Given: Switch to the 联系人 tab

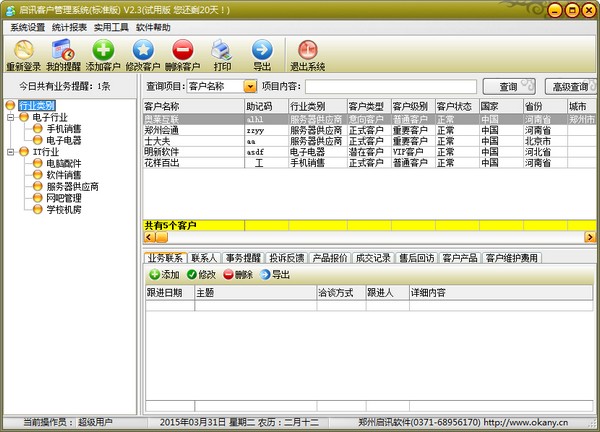Looking at the screenshot, I should pos(204,258).
